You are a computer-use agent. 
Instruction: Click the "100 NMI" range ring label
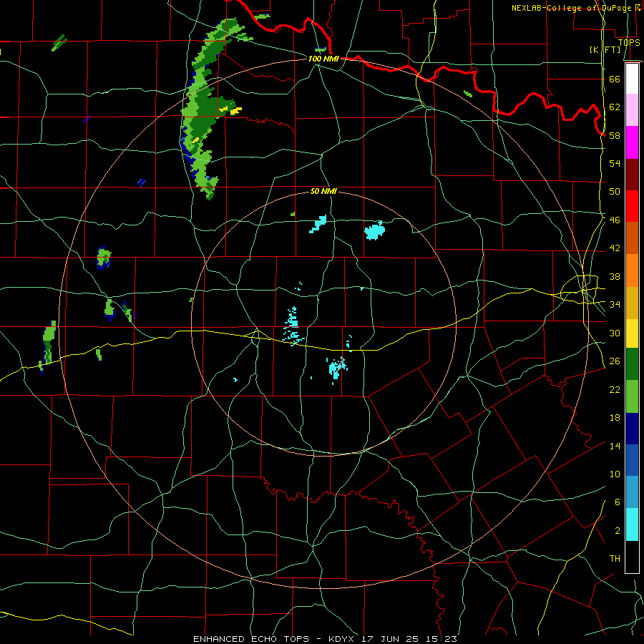[x=323, y=59]
